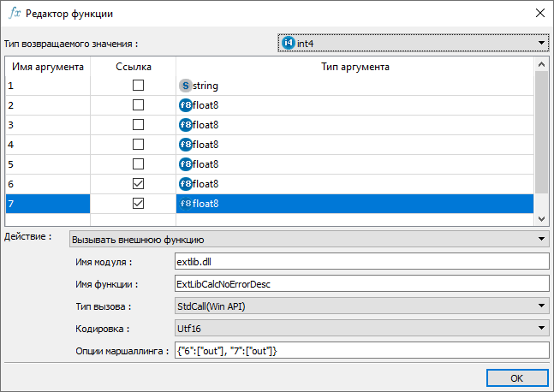This screenshot has height=392, width=554.
Task: Click the float8 icon in argument row 6
Action: click(x=185, y=184)
